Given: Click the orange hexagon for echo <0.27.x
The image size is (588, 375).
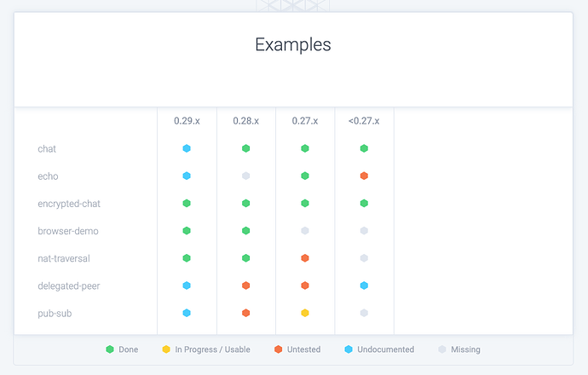Looking at the screenshot, I should 364,176.
